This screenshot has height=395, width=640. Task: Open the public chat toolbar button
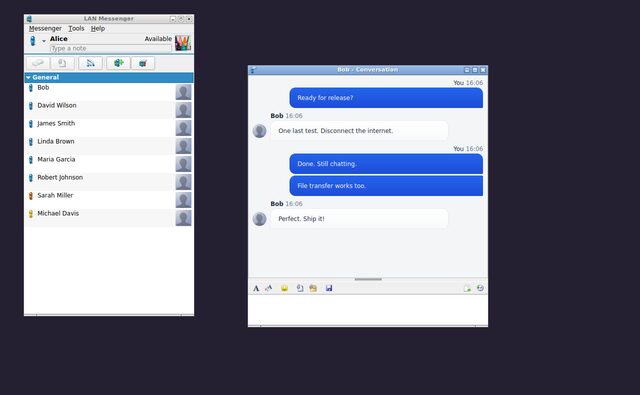point(143,63)
